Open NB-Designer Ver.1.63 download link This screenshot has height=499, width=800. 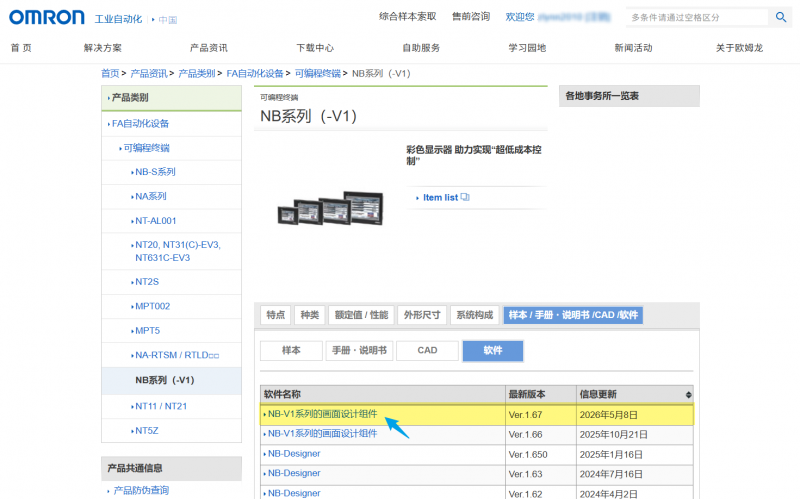tap(294, 473)
